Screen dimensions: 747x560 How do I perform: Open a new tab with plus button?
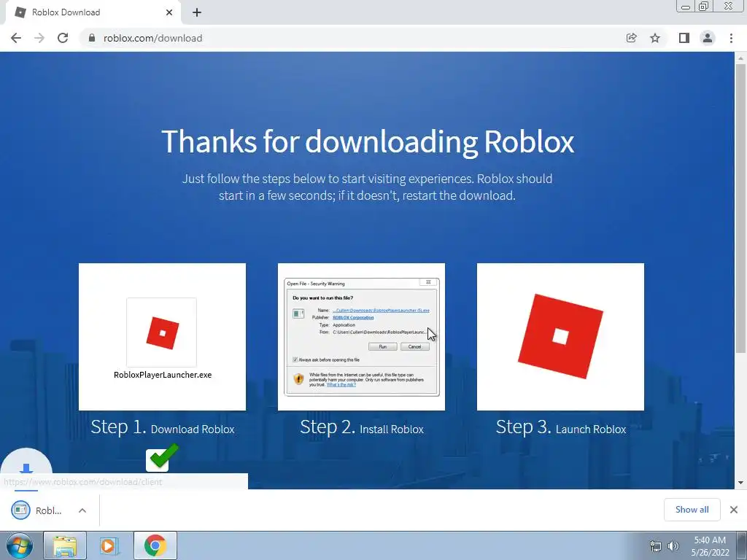pyautogui.click(x=197, y=12)
